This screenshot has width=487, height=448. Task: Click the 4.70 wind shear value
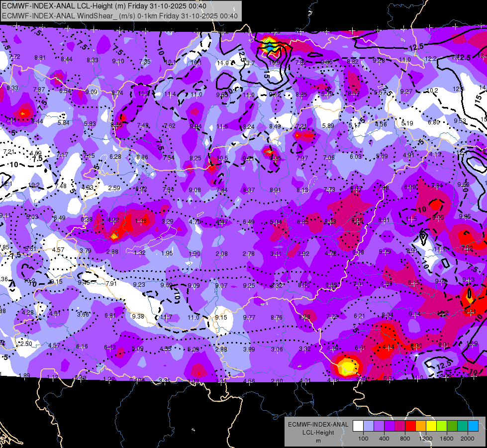pos(195,222)
